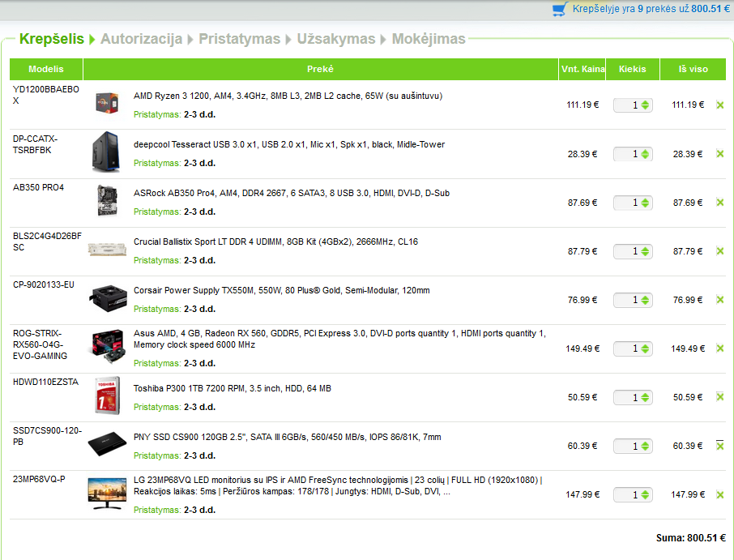Click the Suma: 800.51 € total

690,538
